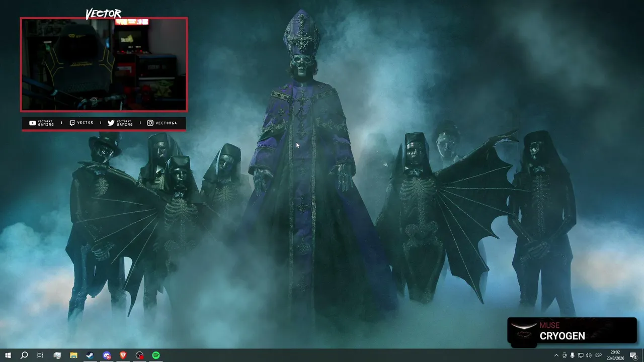Click the microphone tray icon
644x362 pixels.
[572, 355]
